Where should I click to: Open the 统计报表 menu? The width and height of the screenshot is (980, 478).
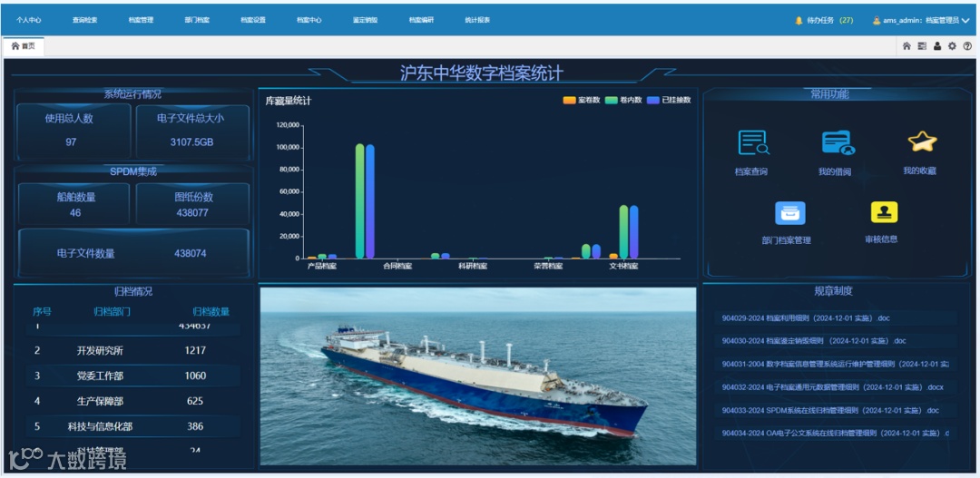pos(477,20)
